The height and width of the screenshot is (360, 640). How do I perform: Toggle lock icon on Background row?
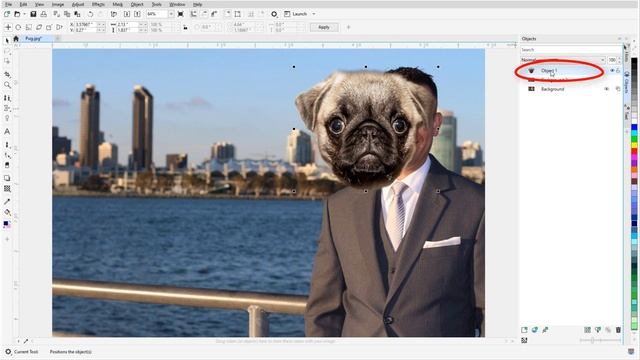pyautogui.click(x=618, y=89)
